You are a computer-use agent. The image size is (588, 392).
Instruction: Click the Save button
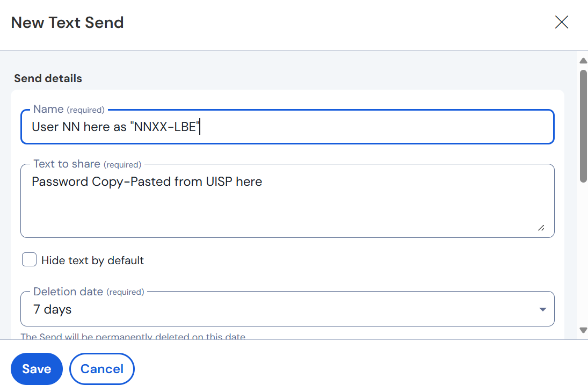(x=37, y=369)
